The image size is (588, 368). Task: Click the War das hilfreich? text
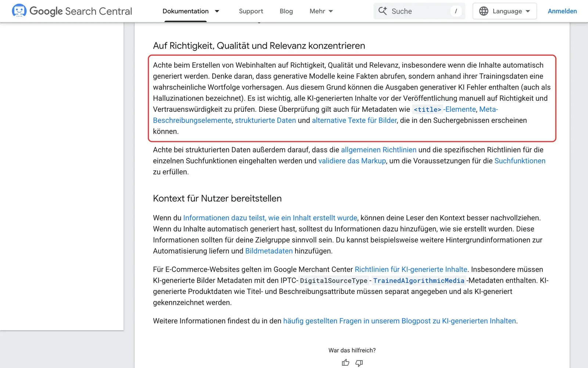[352, 350]
